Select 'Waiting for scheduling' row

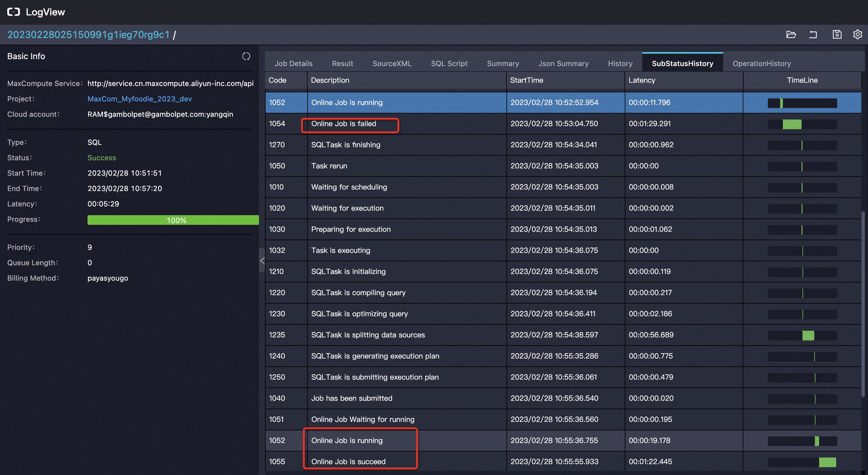tap(563, 187)
